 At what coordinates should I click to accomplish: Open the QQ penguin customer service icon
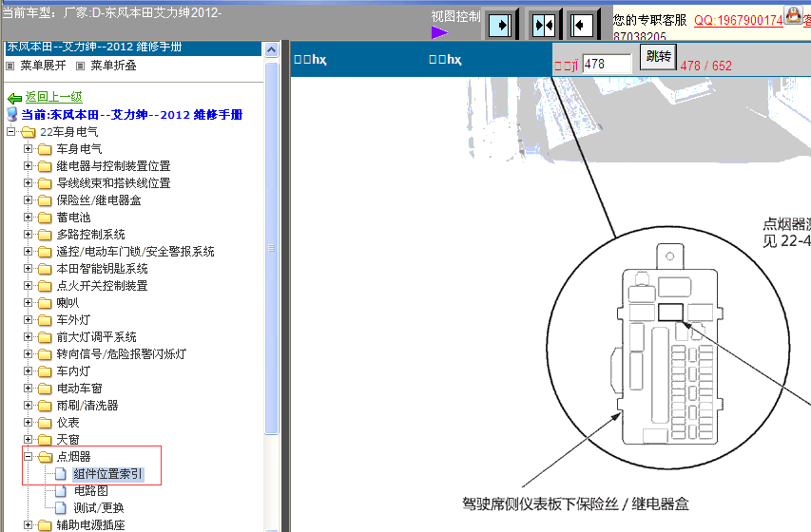793,15
